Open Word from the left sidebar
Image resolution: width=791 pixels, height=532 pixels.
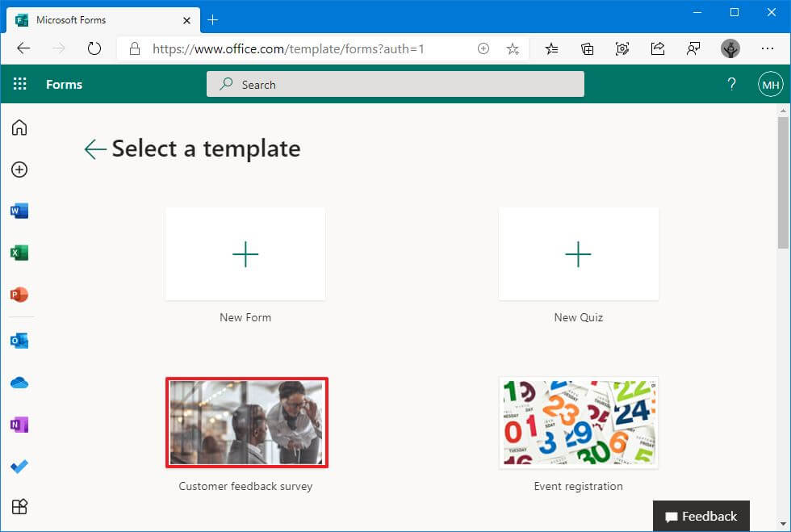pyautogui.click(x=19, y=212)
